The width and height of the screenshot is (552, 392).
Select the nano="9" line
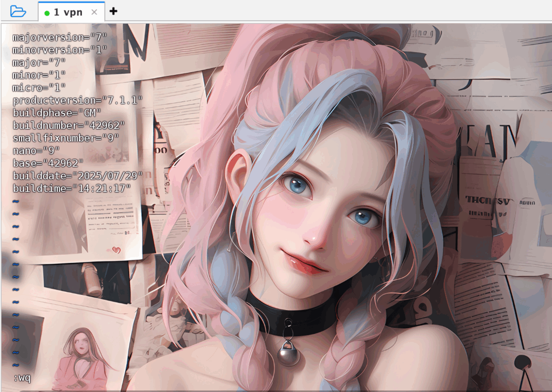pyautogui.click(x=36, y=150)
